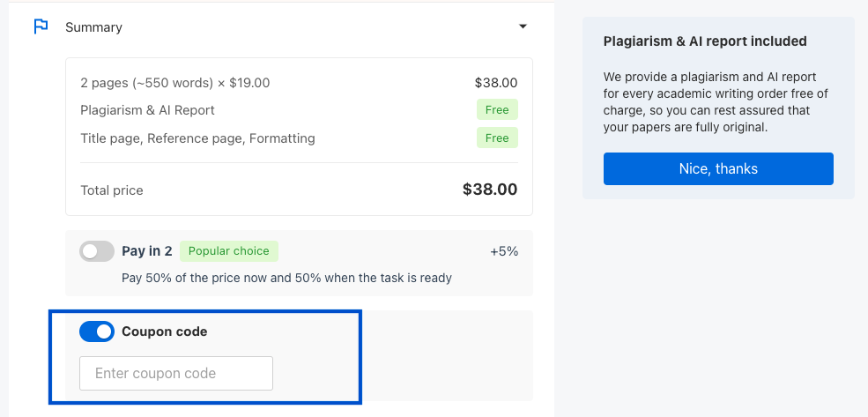Viewport: 868px width, 417px height.
Task: Focus the Enter coupon code field
Action: click(x=176, y=373)
